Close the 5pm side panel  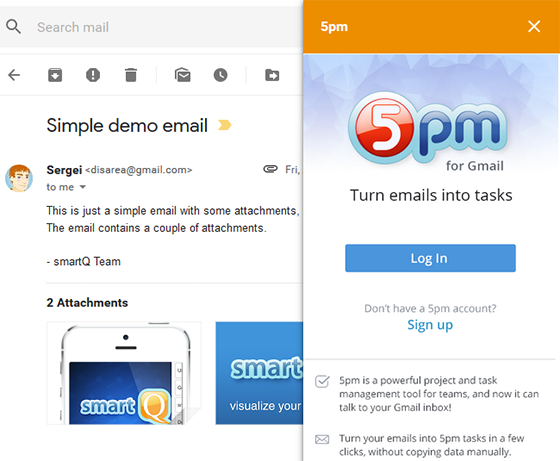click(x=534, y=26)
